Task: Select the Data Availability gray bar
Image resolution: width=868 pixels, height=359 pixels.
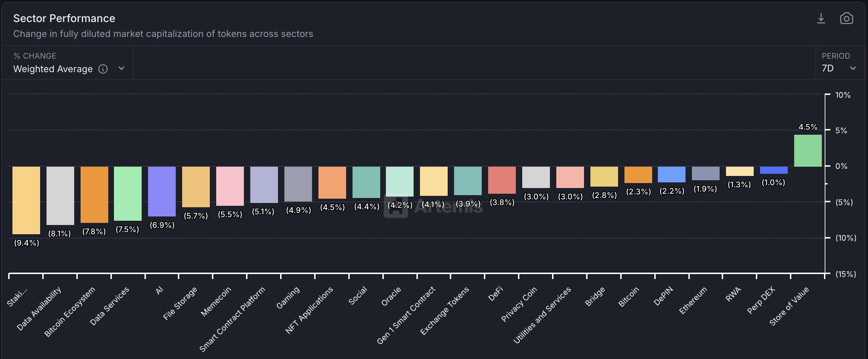Action: click(x=60, y=195)
